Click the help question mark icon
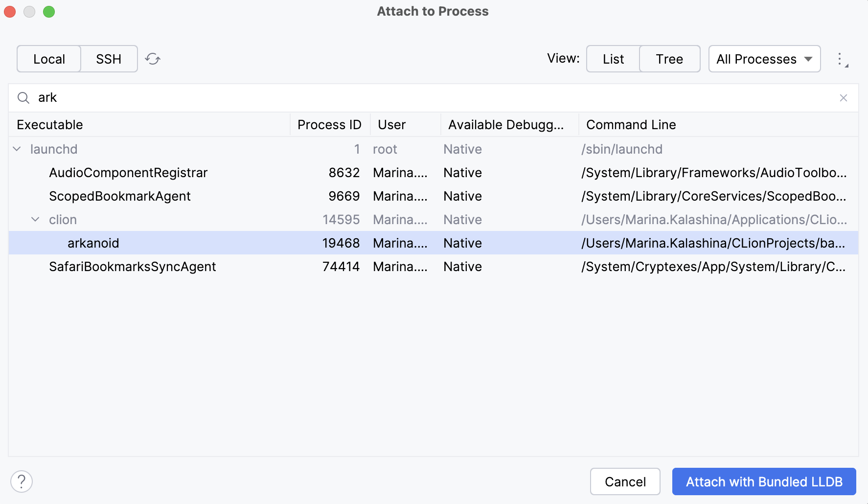Viewport: 868px width, 504px height. (22, 481)
